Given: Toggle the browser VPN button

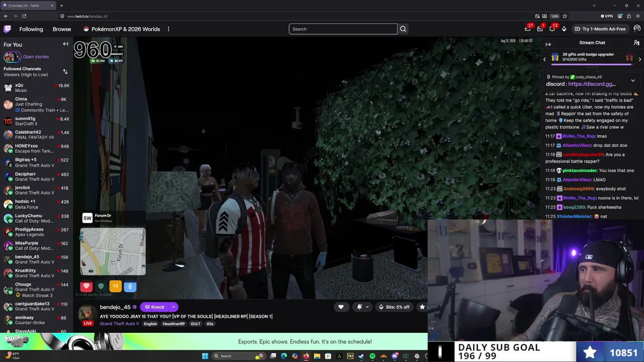Looking at the screenshot, I should tap(607, 16).
